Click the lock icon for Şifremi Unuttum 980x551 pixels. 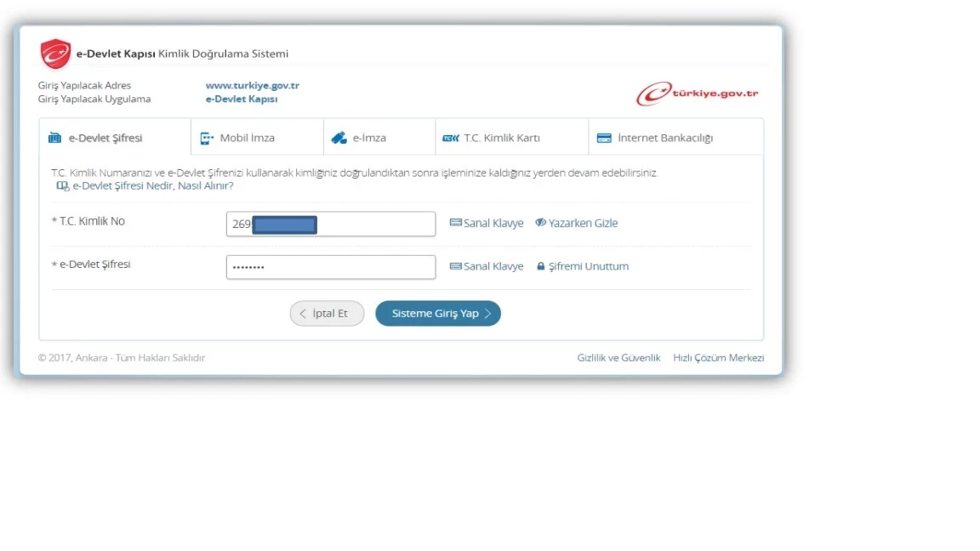pyautogui.click(x=540, y=267)
